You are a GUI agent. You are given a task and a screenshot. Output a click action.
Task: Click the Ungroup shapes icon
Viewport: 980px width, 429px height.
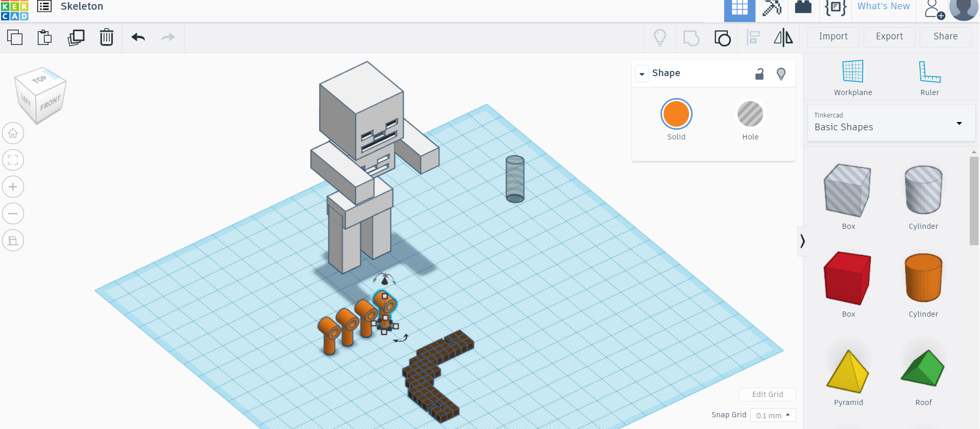[722, 38]
